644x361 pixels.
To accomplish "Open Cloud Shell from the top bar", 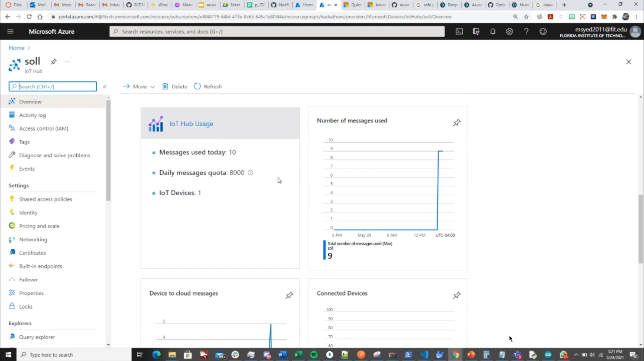I will tap(459, 32).
